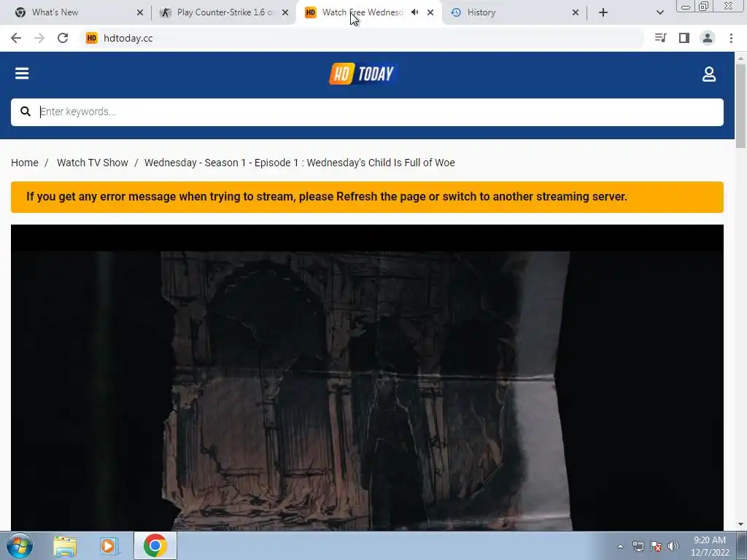747x560 pixels.
Task: Open Chrome's three-dot menu
Action: click(731, 38)
